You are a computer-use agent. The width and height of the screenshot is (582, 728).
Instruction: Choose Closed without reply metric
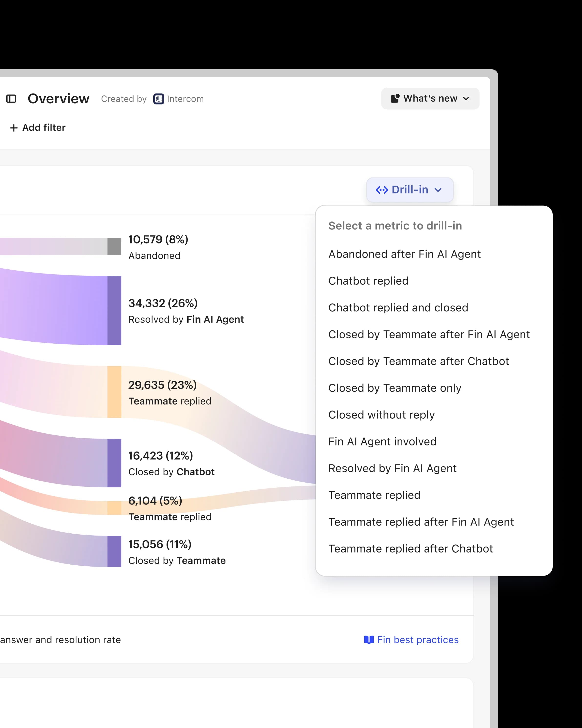tap(382, 415)
